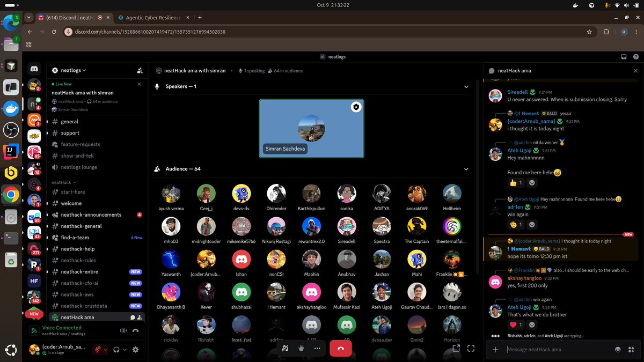644x362 pixels.
Task: Collapse the neatHack channel category
Action: 63,182
